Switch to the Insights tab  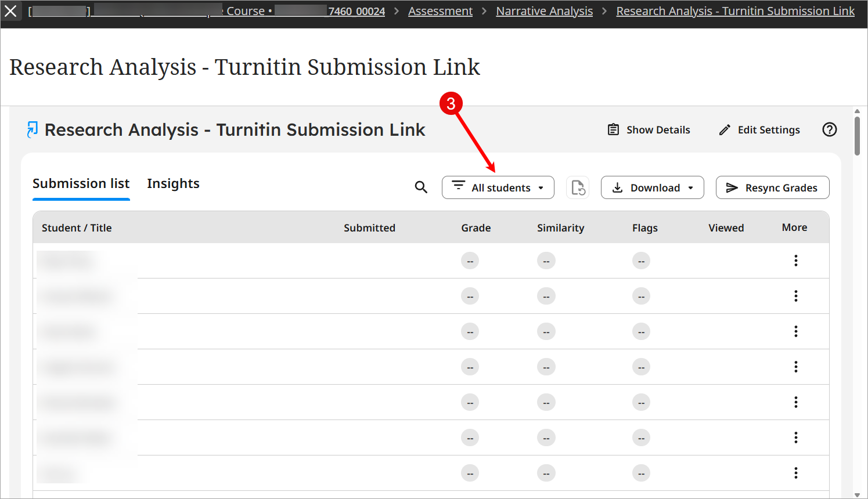point(173,184)
